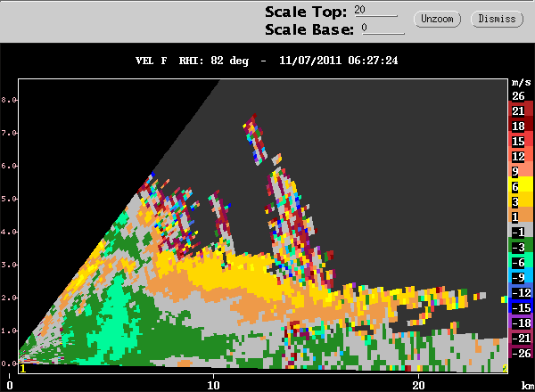This screenshot has width=535, height=392.
Task: Click the Scale Top label
Action: click(x=306, y=12)
